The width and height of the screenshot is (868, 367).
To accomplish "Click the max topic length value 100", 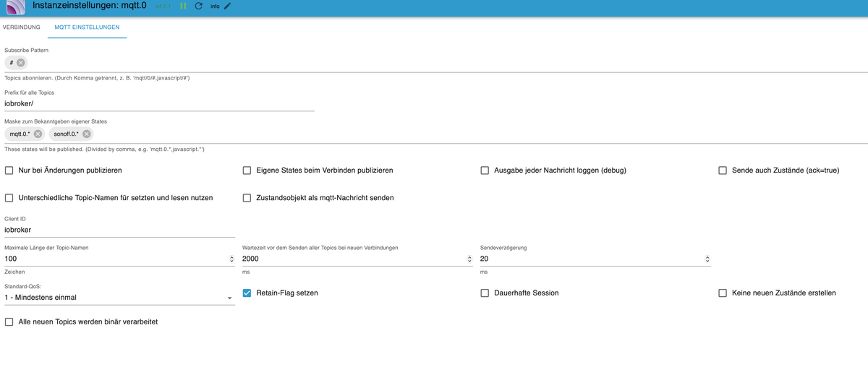I will pos(11,259).
